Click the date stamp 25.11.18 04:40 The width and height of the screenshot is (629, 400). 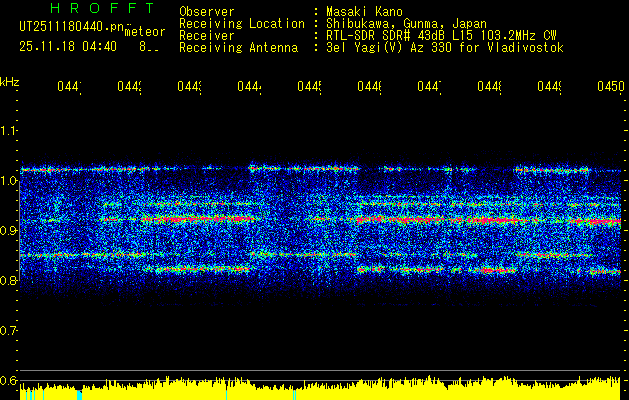pyautogui.click(x=68, y=47)
